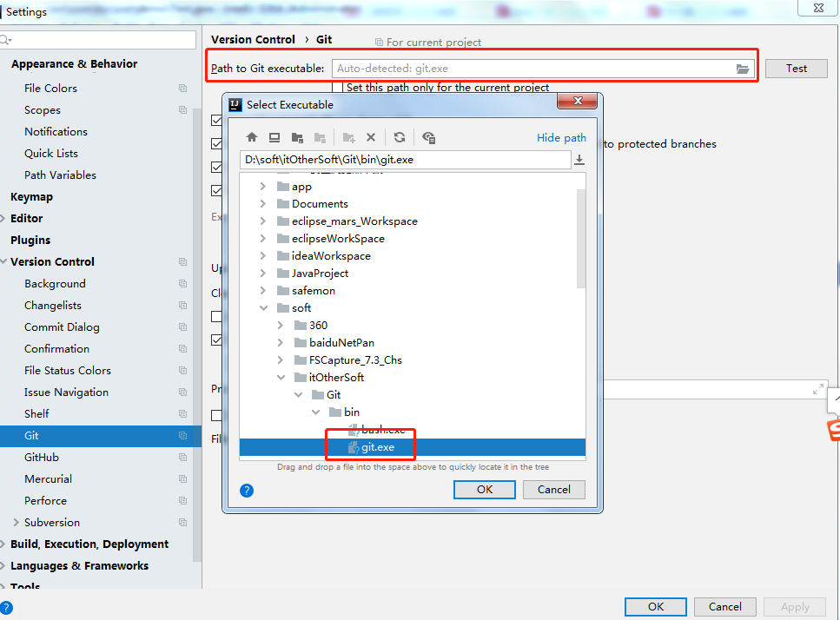This screenshot has height=620, width=840.
Task: Collapse the itOtherSoft folder
Action: [281, 378]
